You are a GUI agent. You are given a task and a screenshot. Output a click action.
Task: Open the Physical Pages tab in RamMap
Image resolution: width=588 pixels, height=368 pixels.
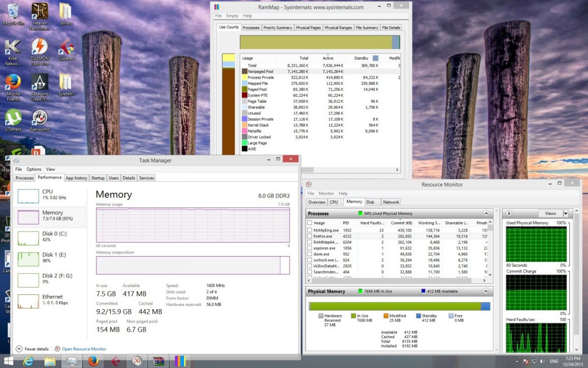click(308, 27)
